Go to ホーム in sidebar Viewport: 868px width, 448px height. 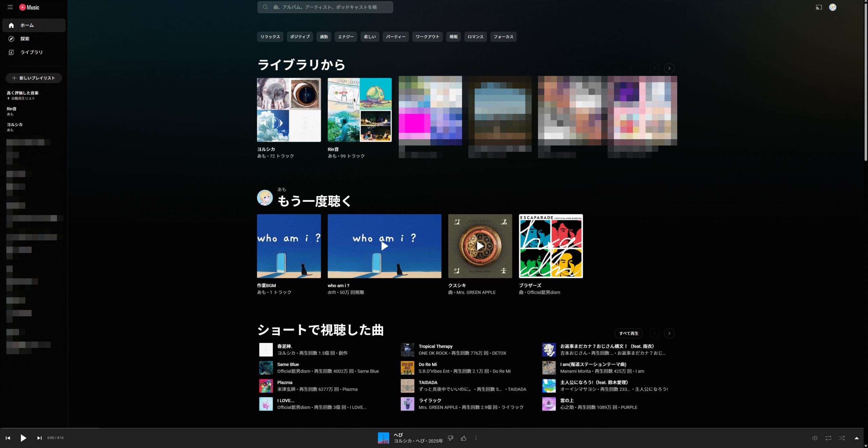pos(34,25)
